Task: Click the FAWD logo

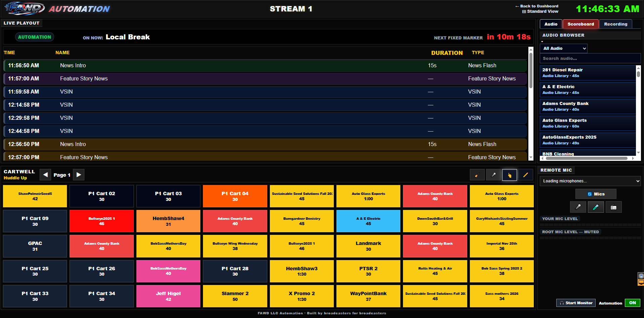Action: 25,9
